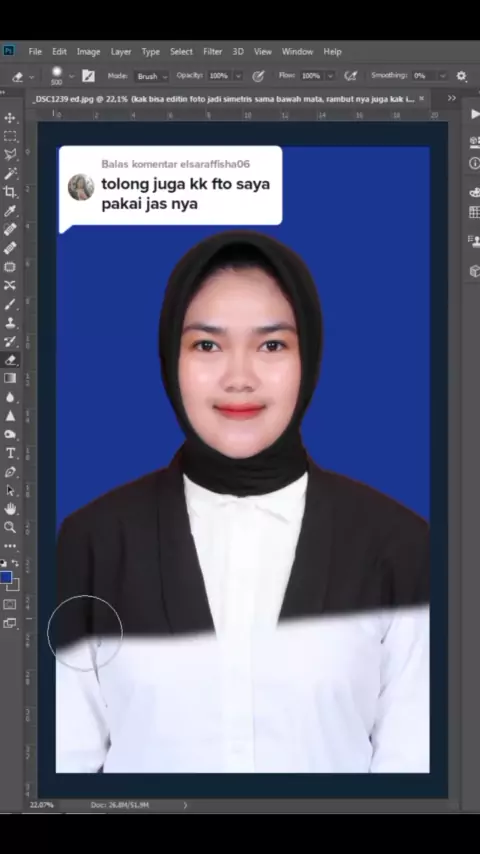Image resolution: width=480 pixels, height=854 pixels.
Task: Open the eraser Mode dropdown
Action: point(151,76)
